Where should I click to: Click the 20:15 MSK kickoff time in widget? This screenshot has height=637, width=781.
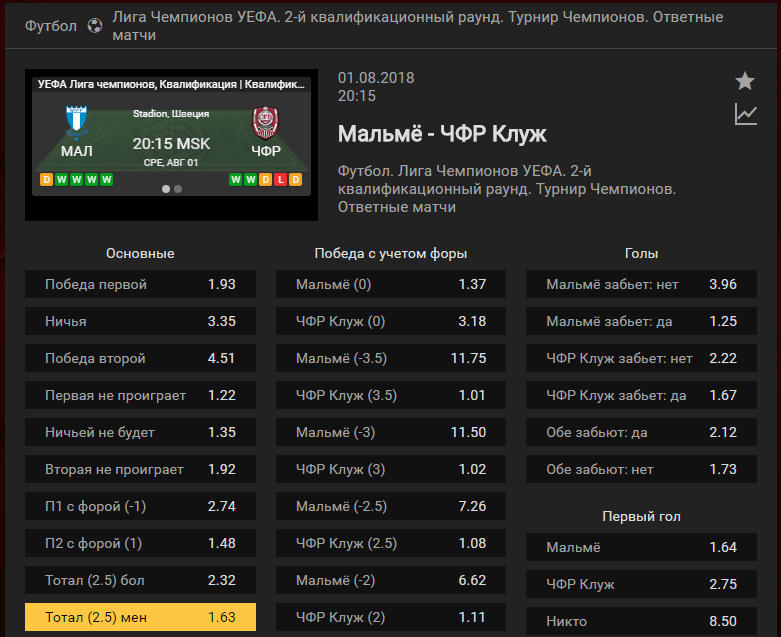tap(171, 143)
